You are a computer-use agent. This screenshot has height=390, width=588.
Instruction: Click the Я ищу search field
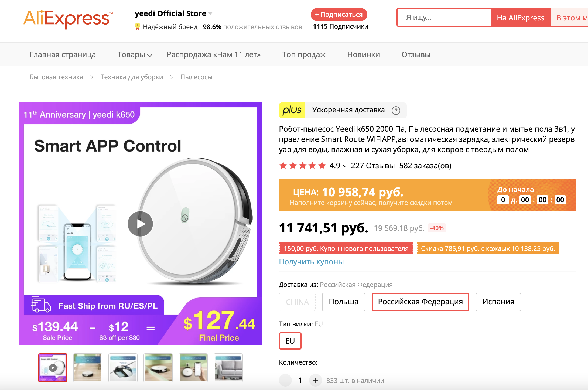pos(444,18)
